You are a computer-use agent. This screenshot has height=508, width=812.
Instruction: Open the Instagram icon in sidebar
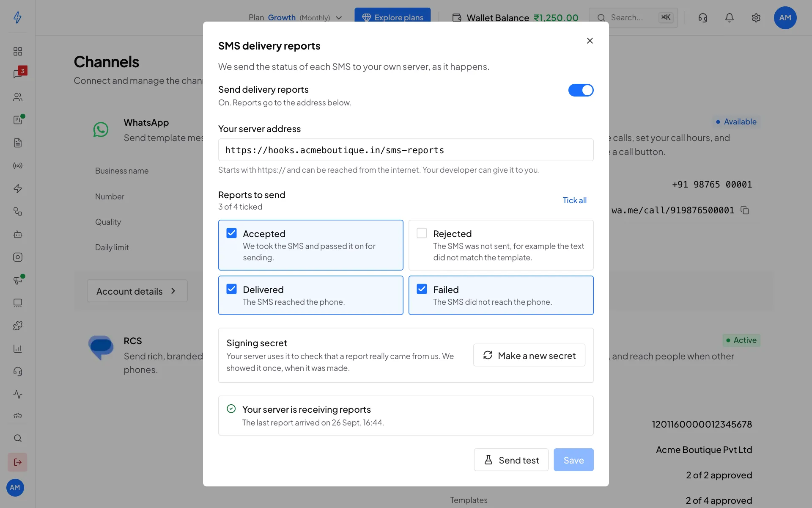[x=17, y=257]
